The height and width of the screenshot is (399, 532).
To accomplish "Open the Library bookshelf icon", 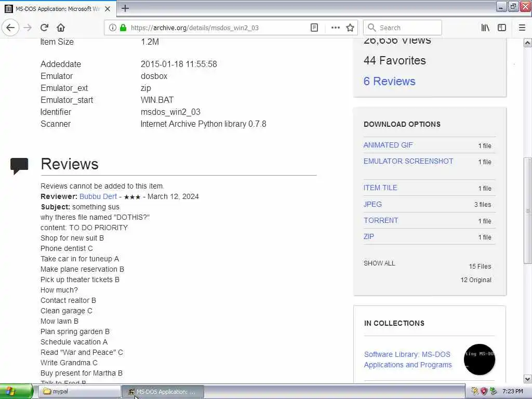I will click(x=485, y=28).
